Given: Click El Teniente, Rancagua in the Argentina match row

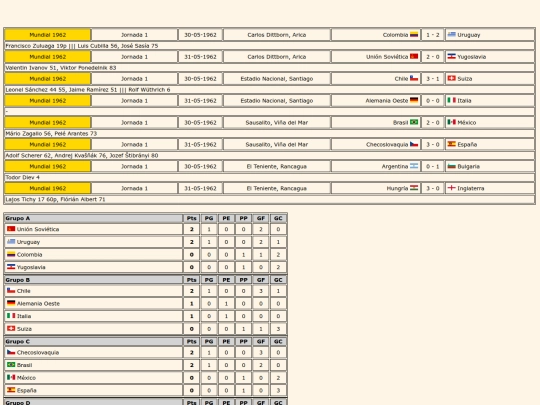Looking at the screenshot, I should [x=277, y=166].
